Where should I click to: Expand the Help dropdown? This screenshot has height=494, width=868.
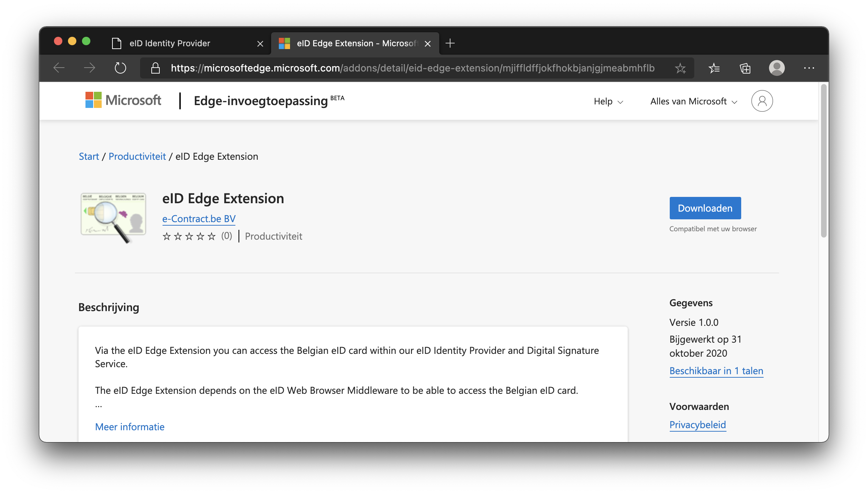(608, 101)
